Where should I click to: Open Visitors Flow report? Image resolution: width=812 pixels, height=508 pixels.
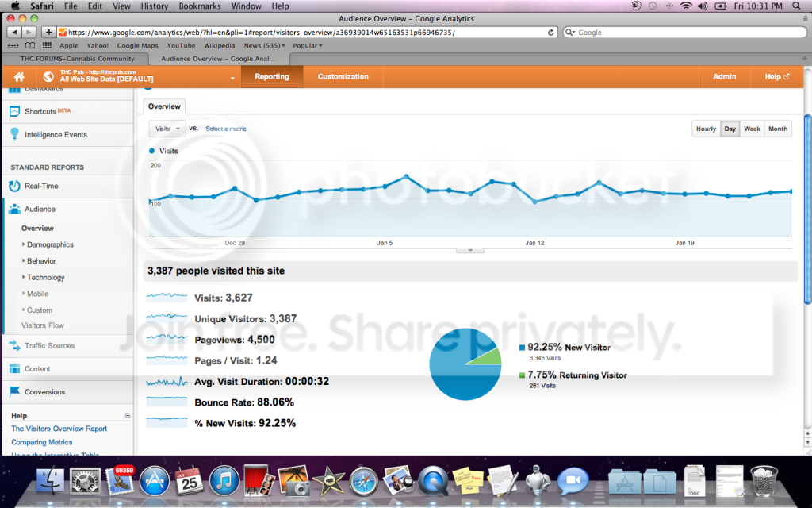coord(43,325)
